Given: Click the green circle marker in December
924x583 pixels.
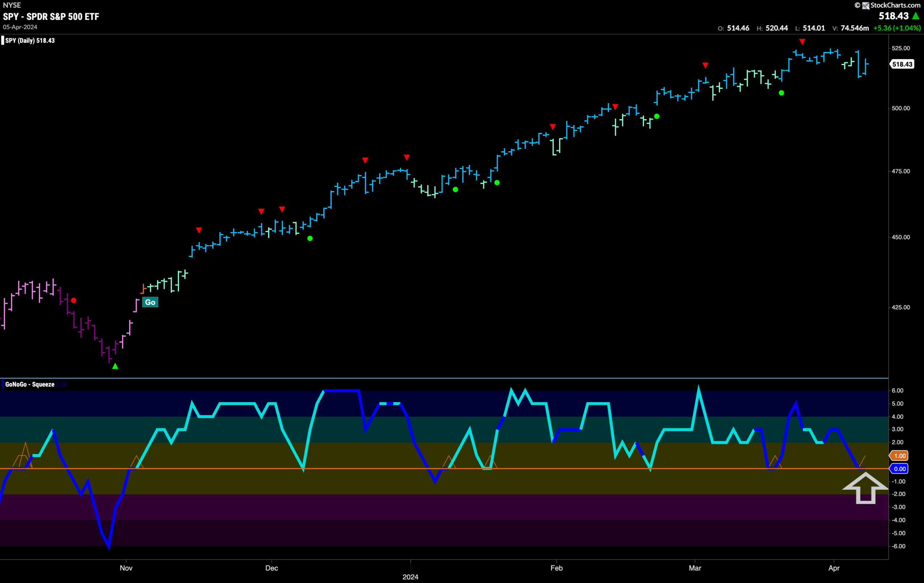Looking at the screenshot, I should pos(310,238).
